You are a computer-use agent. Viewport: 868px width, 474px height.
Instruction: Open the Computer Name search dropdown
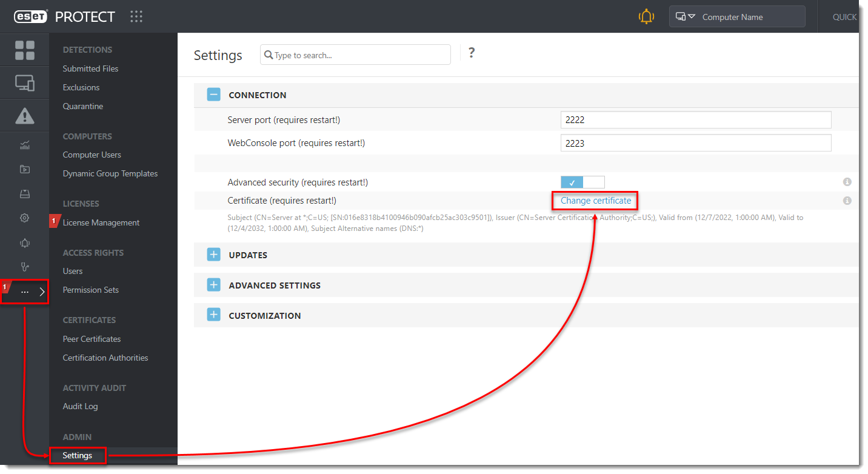[686, 17]
